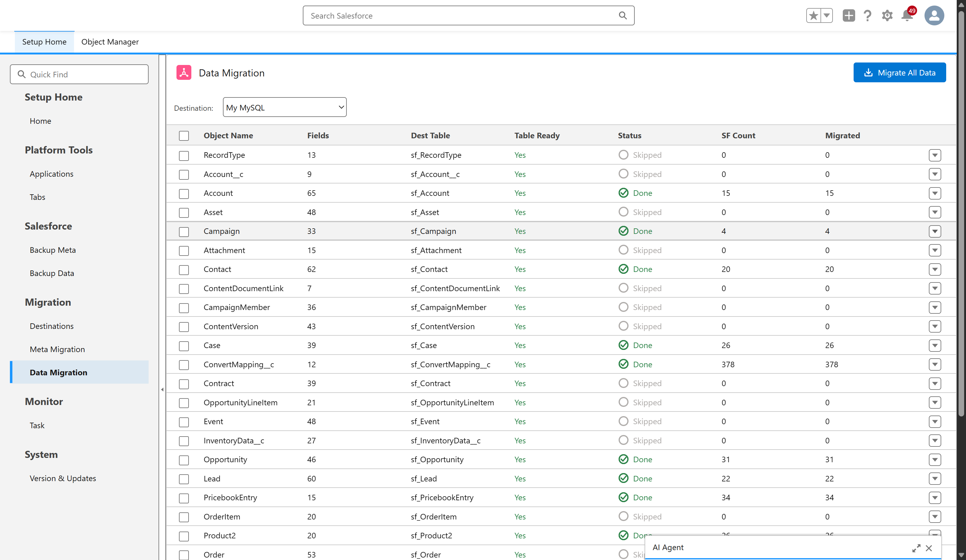Image resolution: width=966 pixels, height=560 pixels.
Task: Open the notifications bell
Action: (x=907, y=16)
